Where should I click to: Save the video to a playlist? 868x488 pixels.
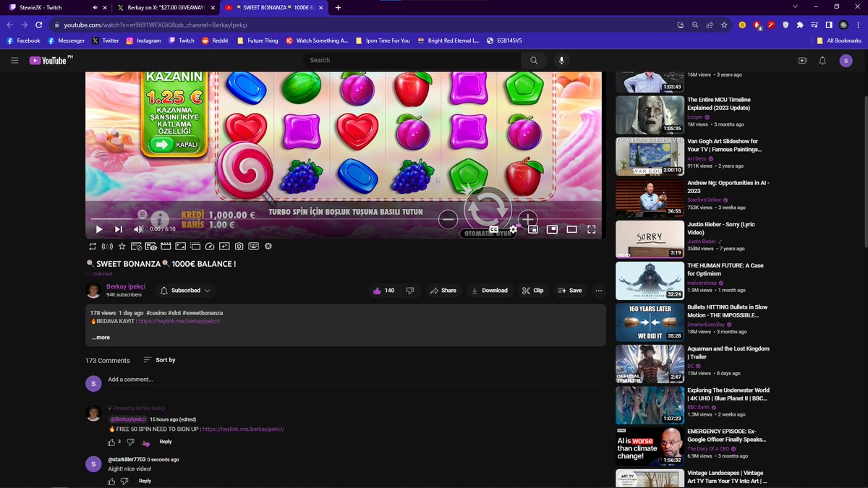pos(569,291)
